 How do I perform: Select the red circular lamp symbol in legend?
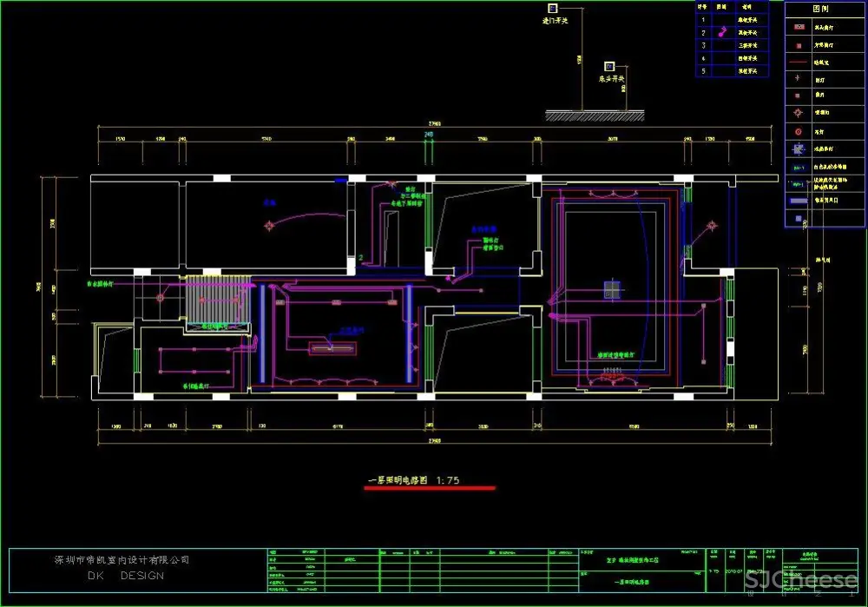pos(797,130)
